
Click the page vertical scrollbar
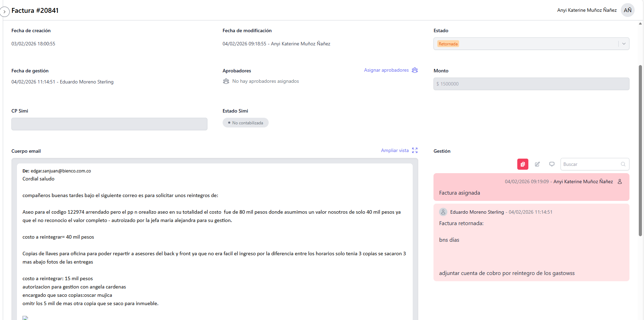640,151
